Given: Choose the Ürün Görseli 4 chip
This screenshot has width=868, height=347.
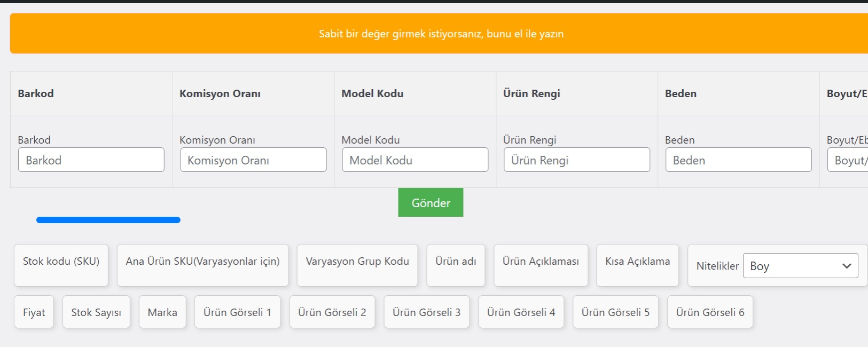Looking at the screenshot, I should (521, 312).
